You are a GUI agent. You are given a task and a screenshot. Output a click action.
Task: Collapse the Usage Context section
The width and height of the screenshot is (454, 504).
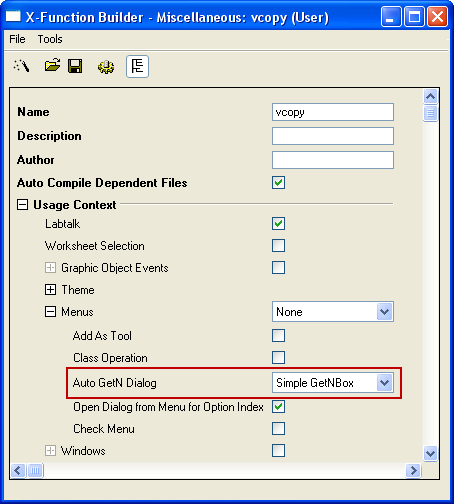(x=22, y=204)
